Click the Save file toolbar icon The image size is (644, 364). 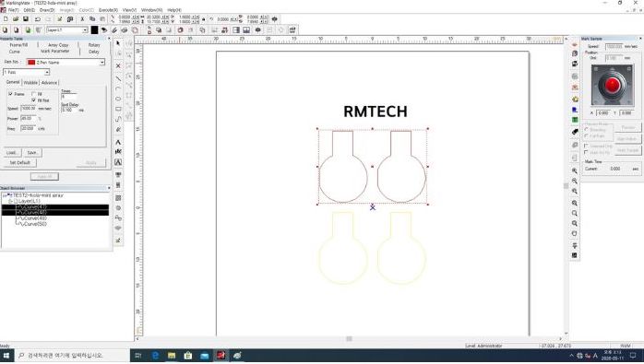(26, 18)
